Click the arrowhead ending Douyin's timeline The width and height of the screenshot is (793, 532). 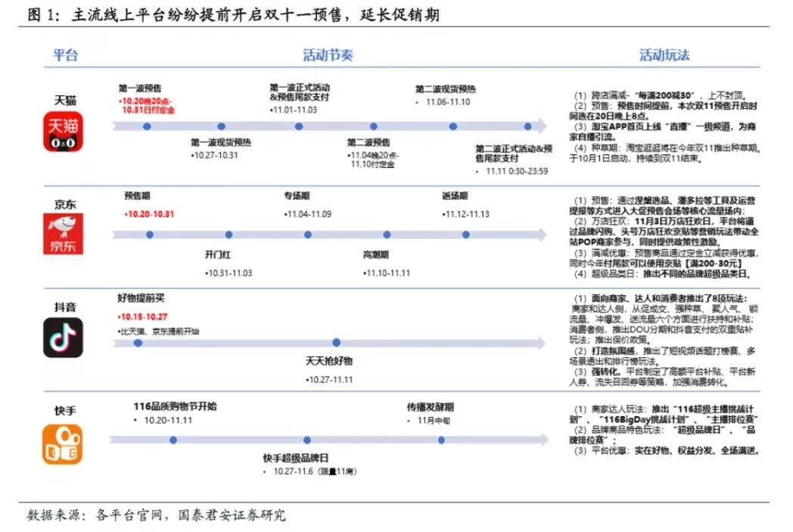pyautogui.click(x=540, y=343)
